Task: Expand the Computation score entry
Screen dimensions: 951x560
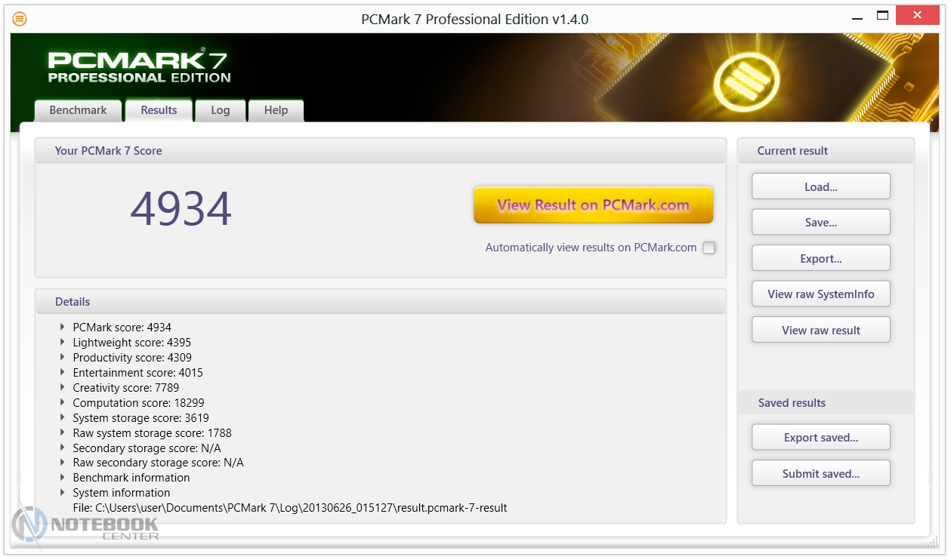Action: tap(62, 403)
